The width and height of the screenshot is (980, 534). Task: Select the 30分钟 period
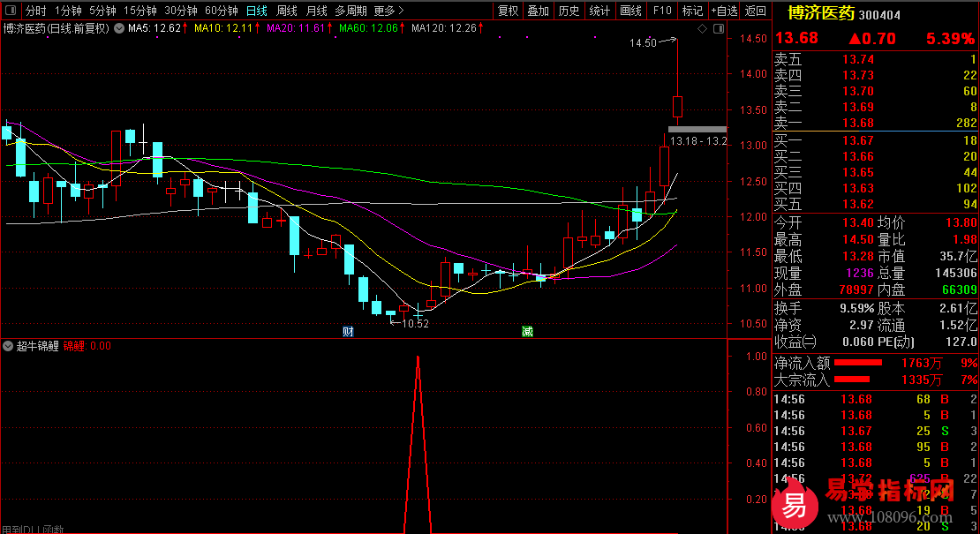pyautogui.click(x=181, y=11)
